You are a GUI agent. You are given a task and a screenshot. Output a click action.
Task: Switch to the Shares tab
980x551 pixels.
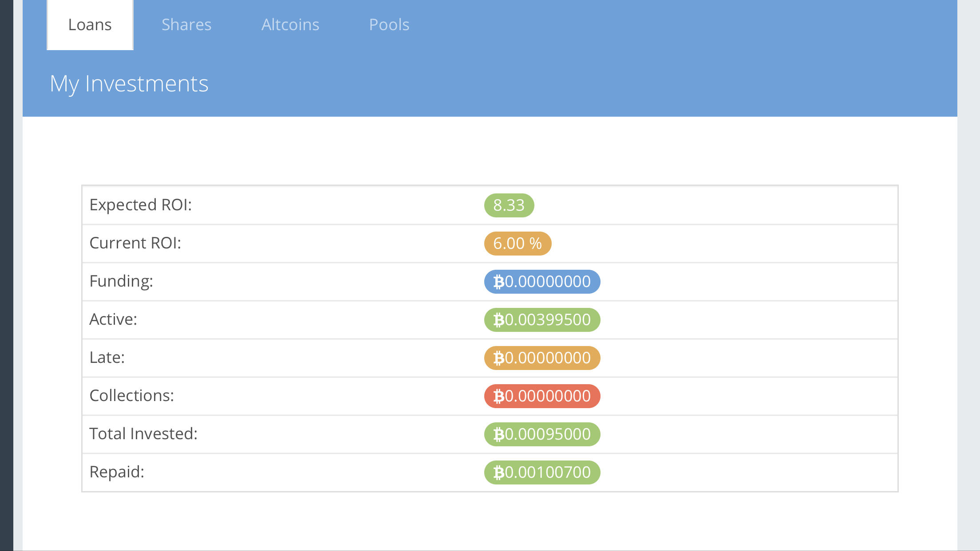point(186,25)
